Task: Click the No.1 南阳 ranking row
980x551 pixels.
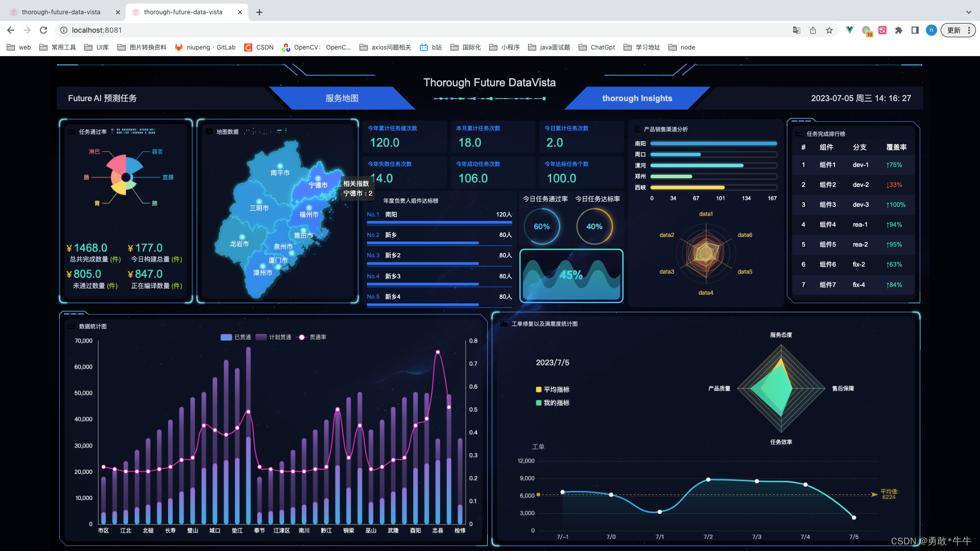Action: 439,217
